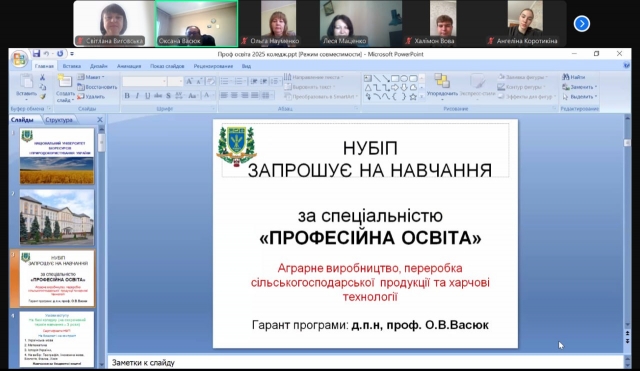Click the Найти binoculars button
The width and height of the screenshot is (640, 371).
(x=573, y=77)
